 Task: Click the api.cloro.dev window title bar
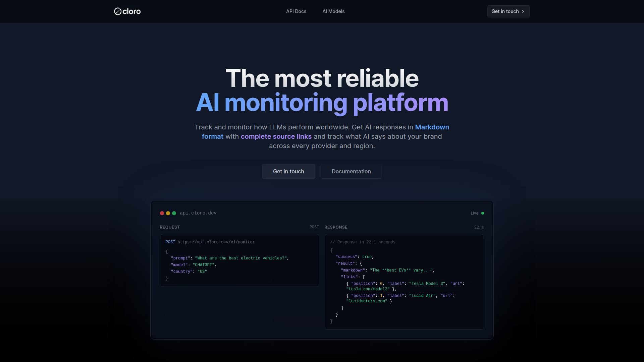coord(198,213)
